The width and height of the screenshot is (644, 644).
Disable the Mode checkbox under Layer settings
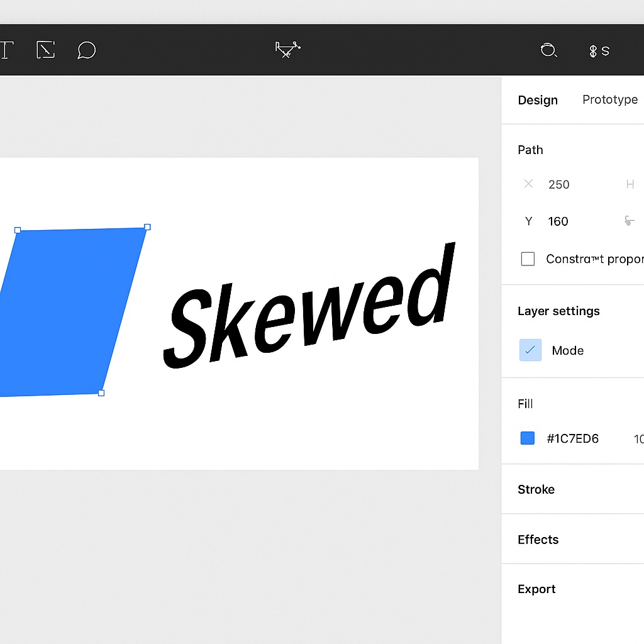point(530,350)
